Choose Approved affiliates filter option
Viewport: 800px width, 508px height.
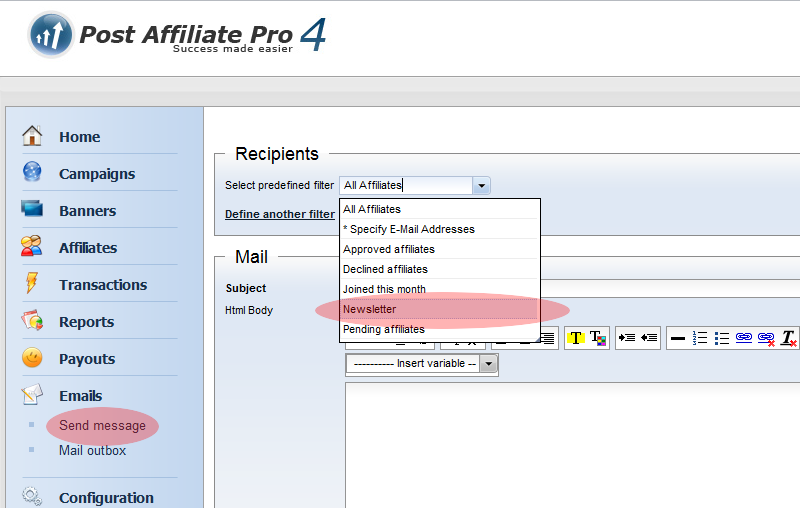tap(439, 249)
